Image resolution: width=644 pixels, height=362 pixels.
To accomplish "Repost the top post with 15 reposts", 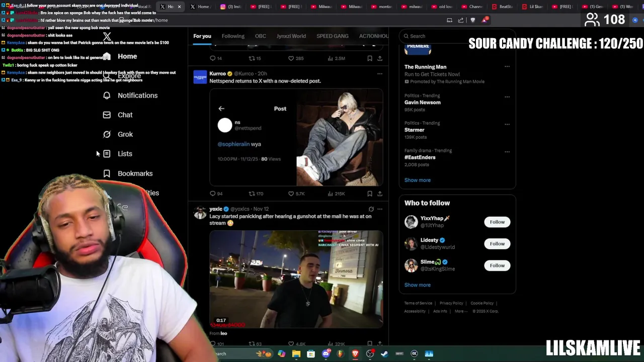I will point(255,58).
